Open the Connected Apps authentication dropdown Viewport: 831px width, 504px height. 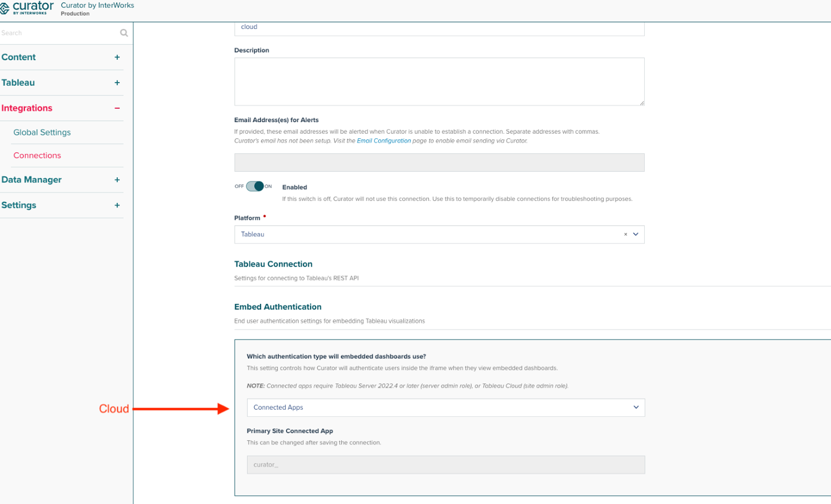click(x=446, y=408)
